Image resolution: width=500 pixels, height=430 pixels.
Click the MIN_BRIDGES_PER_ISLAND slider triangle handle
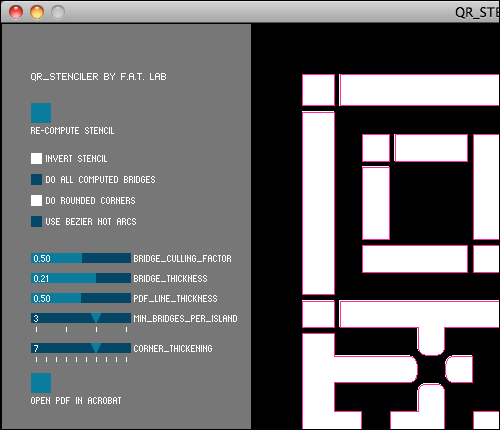(96, 318)
